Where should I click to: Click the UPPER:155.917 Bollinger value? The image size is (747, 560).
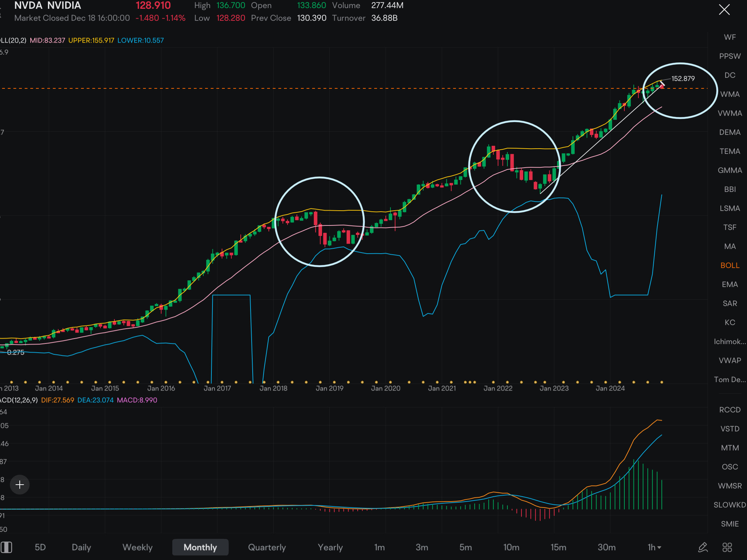pyautogui.click(x=91, y=40)
